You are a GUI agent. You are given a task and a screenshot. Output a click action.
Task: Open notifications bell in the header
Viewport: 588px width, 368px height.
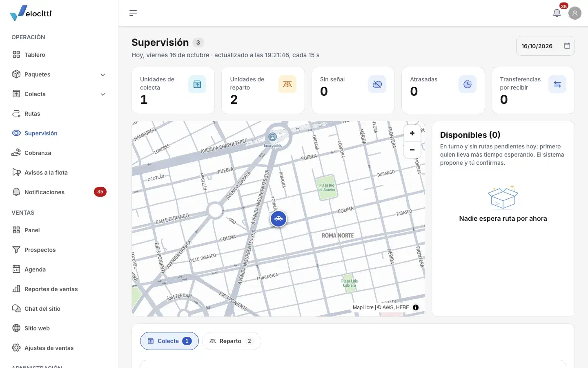click(x=557, y=13)
